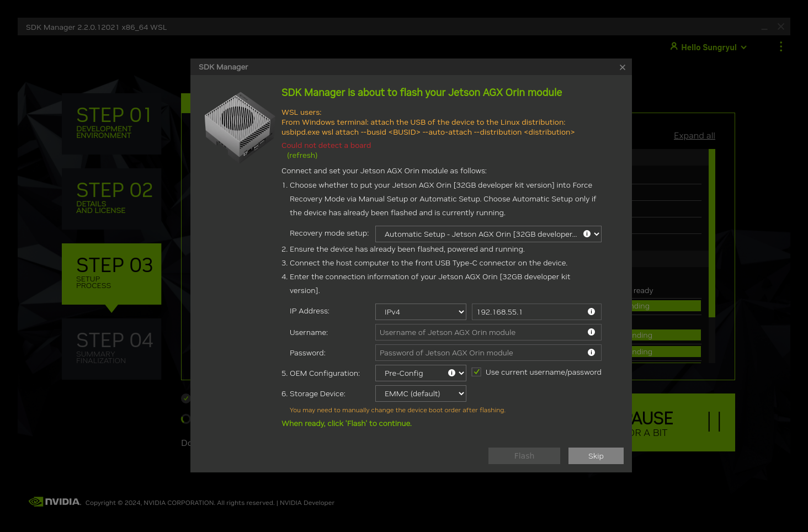Open the OEM Configuration Pre-Config dropdown
The height and width of the screenshot is (532, 808).
point(421,373)
